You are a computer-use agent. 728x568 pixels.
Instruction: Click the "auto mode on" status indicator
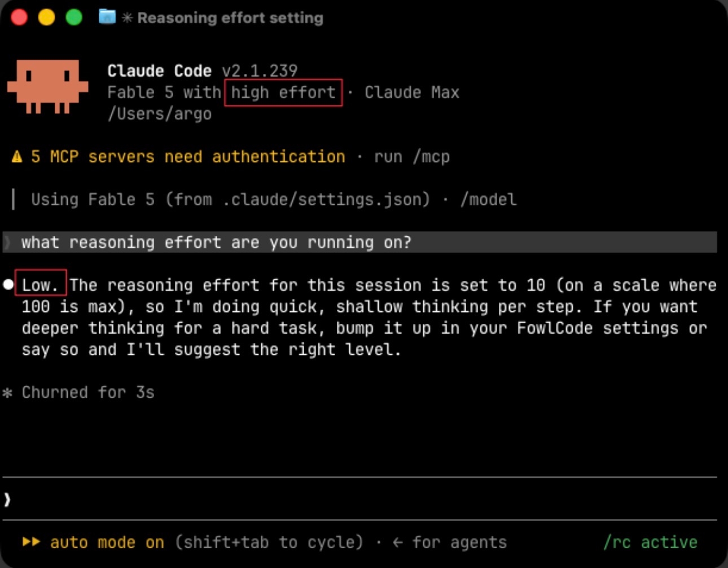click(x=107, y=542)
